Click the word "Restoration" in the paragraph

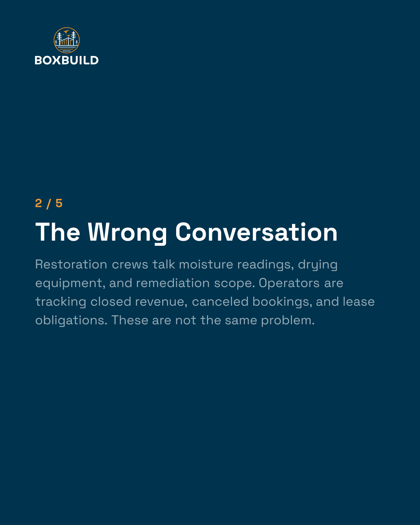[x=71, y=264]
